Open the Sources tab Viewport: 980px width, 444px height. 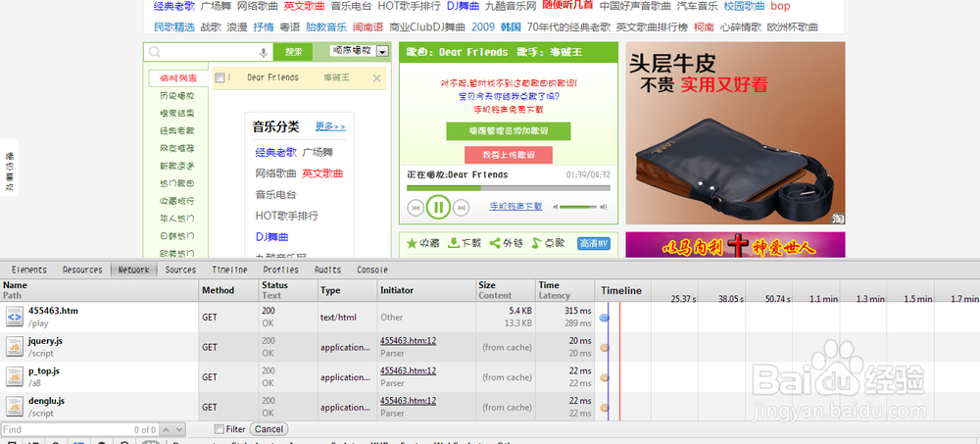[180, 271]
